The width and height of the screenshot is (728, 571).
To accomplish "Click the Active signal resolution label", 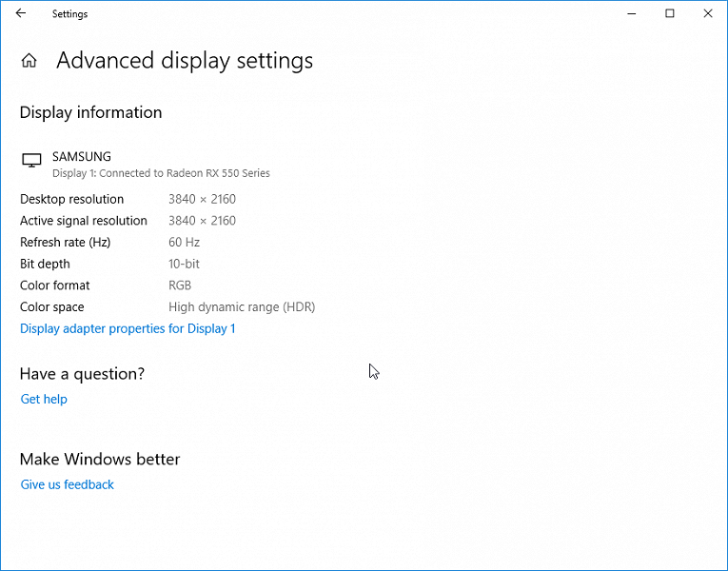I will click(x=84, y=221).
